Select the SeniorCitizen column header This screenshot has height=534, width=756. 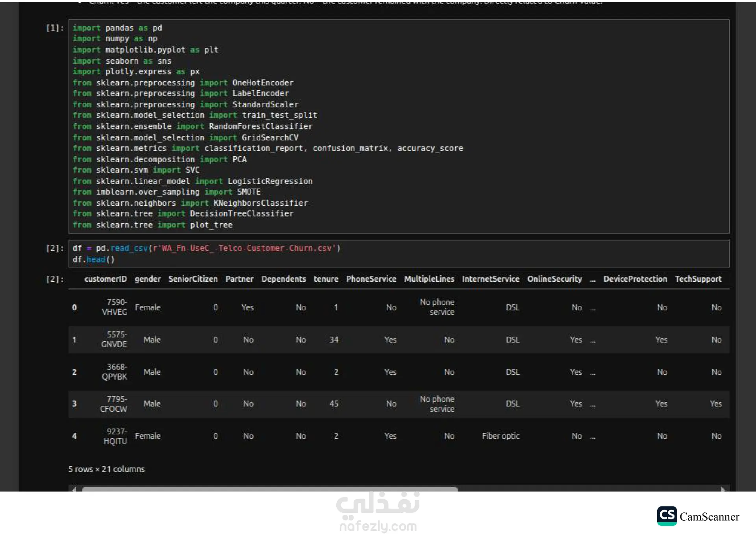(193, 279)
